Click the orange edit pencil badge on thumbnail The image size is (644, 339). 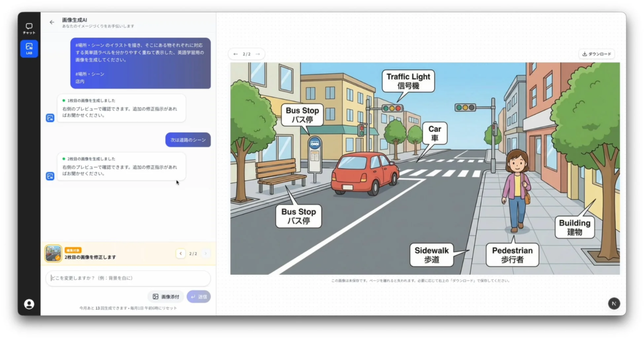(x=57, y=257)
